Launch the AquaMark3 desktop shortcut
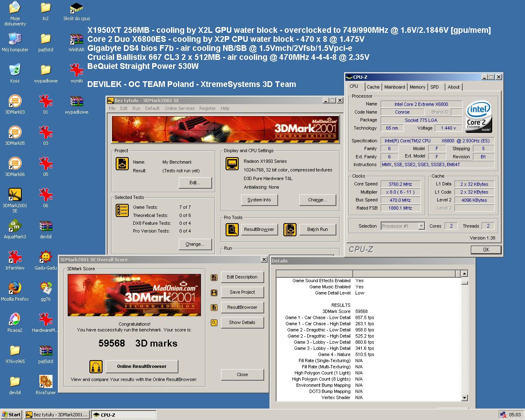525x420 pixels. pos(15,229)
